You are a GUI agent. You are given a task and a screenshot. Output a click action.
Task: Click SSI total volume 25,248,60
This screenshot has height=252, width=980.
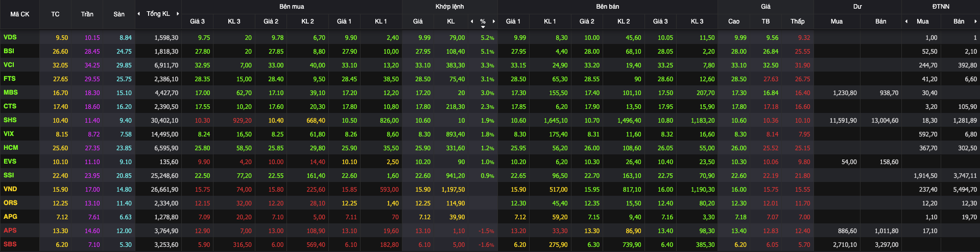pyautogui.click(x=164, y=176)
